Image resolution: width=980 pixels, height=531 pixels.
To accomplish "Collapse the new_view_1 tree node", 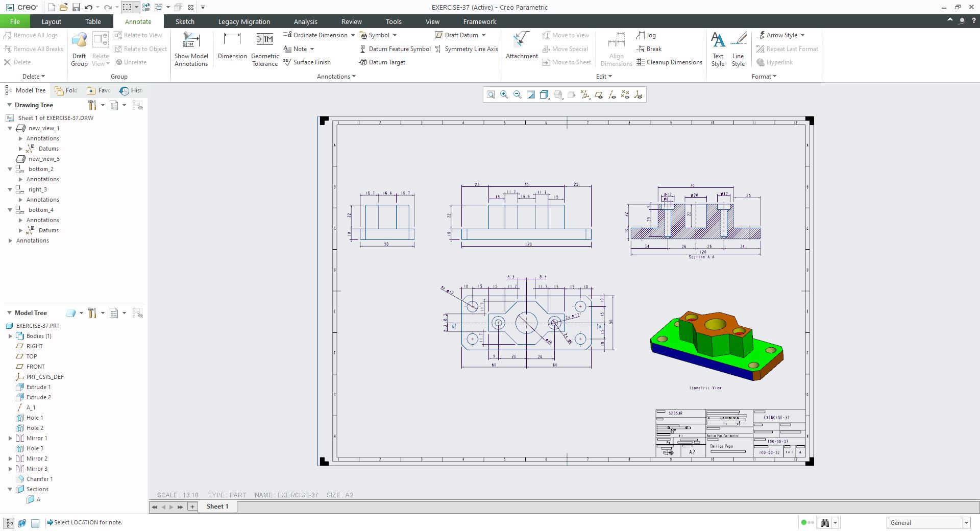I will (10, 128).
